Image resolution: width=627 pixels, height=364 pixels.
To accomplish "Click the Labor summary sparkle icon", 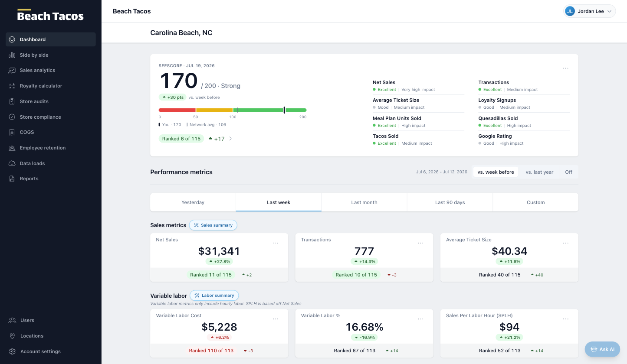I will [197, 296].
